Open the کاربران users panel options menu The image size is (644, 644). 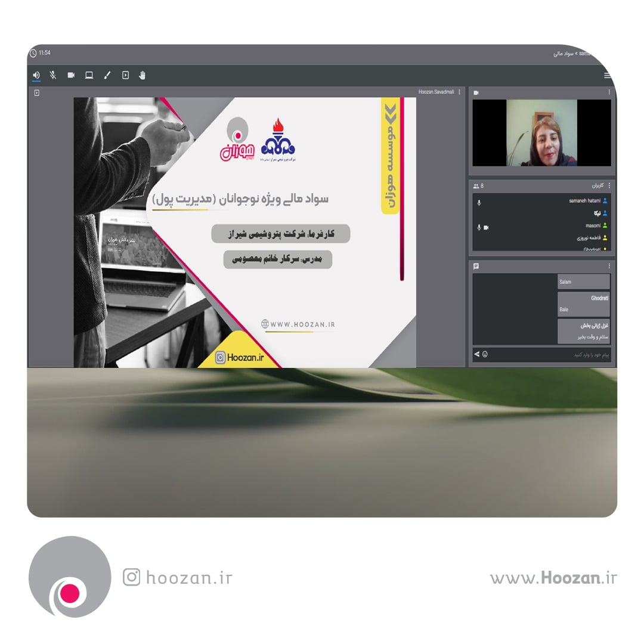pyautogui.click(x=609, y=185)
